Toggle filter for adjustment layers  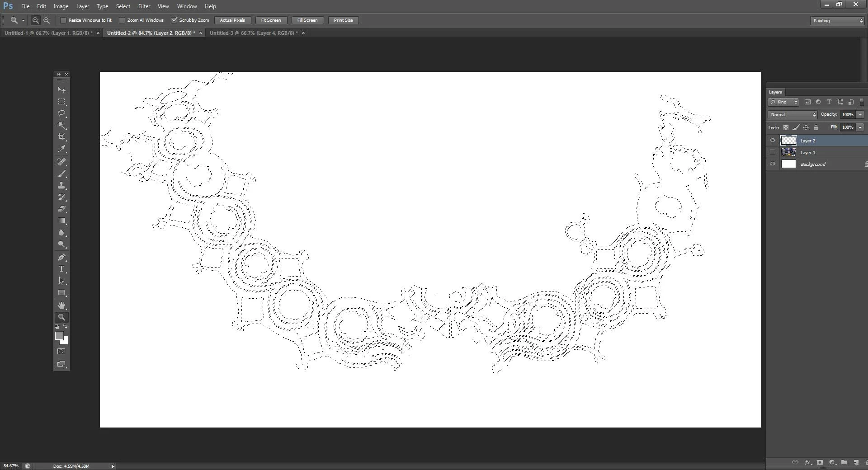[818, 102]
